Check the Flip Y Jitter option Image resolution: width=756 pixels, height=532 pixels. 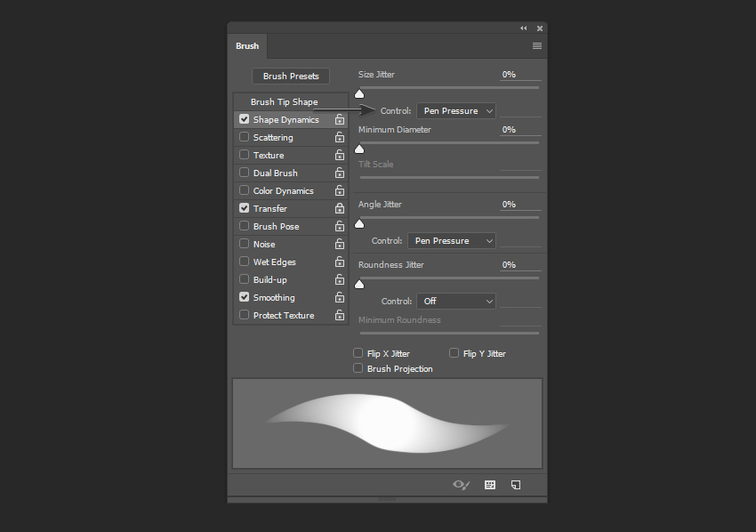point(454,353)
